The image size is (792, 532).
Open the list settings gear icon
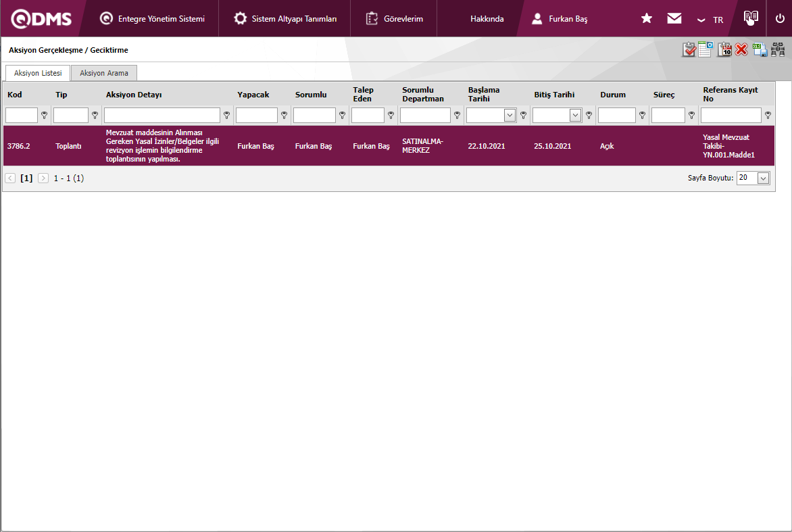click(x=706, y=49)
